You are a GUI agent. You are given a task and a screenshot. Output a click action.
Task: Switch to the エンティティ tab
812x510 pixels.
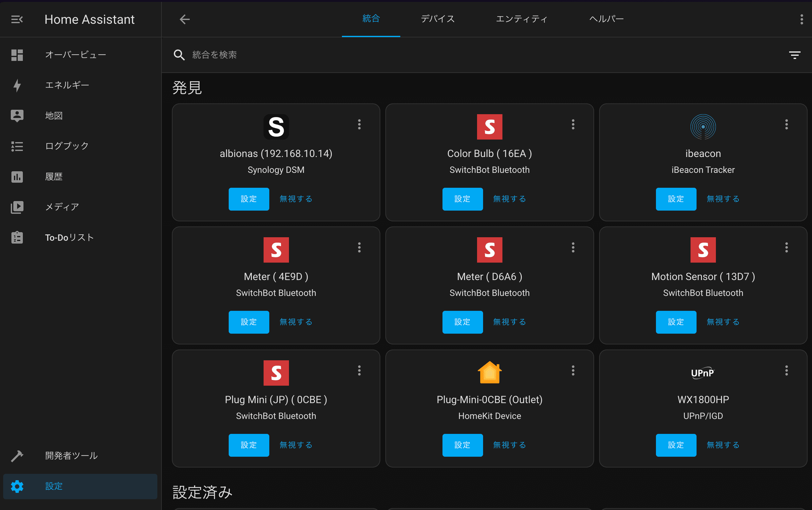[521, 19]
